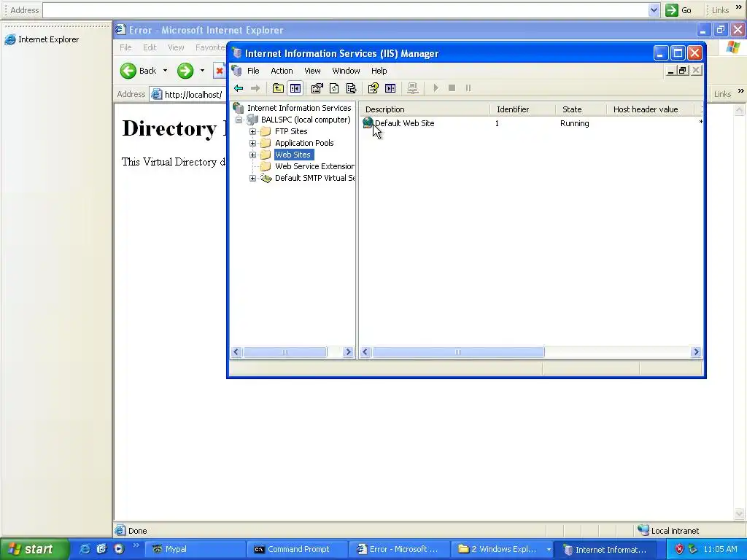Expand the Web Sites tree node
Screen dimensions: 747x560
click(253, 155)
